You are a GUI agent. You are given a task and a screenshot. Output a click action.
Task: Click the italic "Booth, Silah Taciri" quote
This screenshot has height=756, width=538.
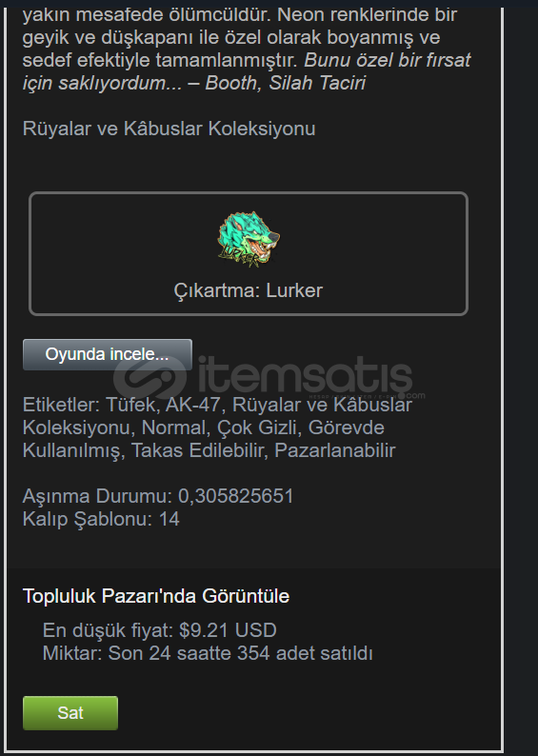[286, 83]
